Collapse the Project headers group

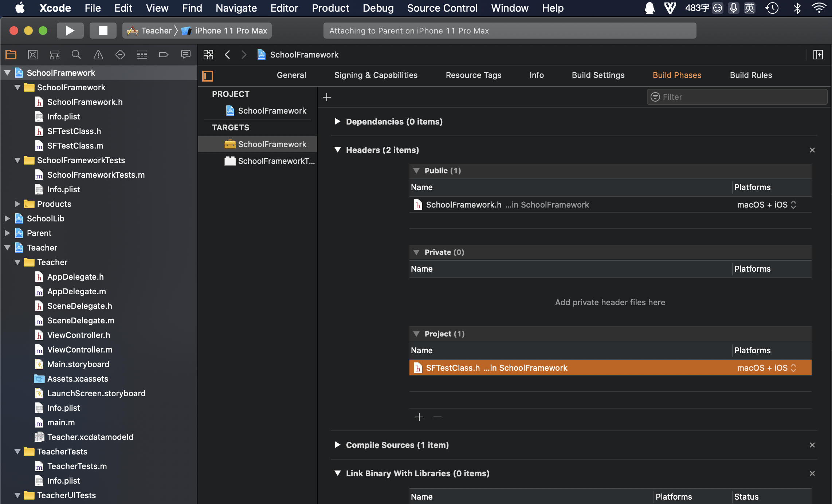pos(416,334)
